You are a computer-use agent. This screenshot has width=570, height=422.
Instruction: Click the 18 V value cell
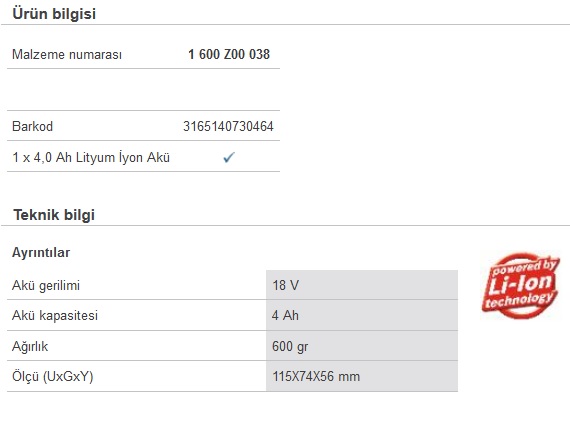tap(362, 285)
